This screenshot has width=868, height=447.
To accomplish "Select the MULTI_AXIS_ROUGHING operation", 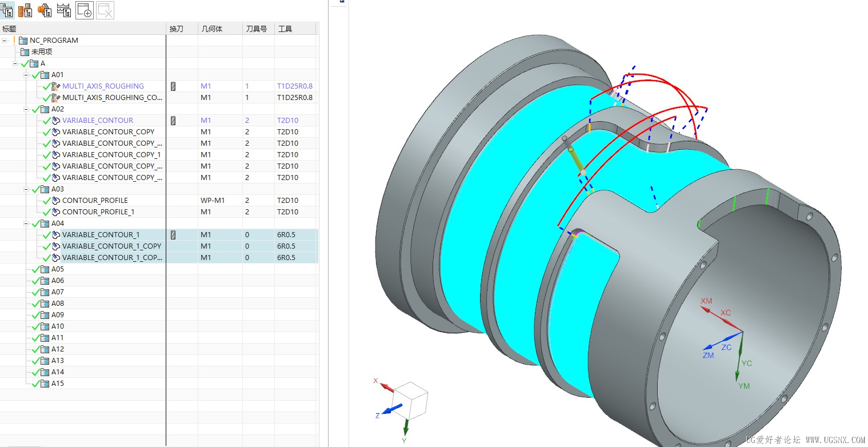I will click(103, 86).
